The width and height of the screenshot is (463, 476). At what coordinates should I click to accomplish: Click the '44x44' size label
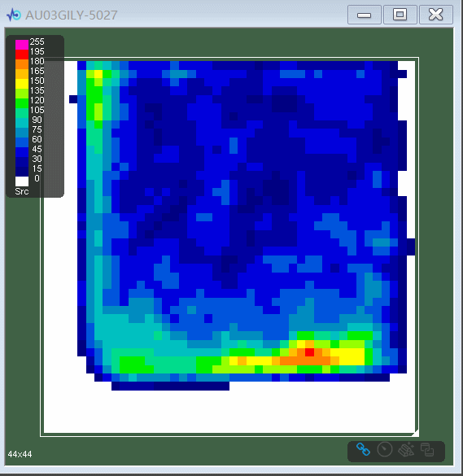[x=20, y=454]
